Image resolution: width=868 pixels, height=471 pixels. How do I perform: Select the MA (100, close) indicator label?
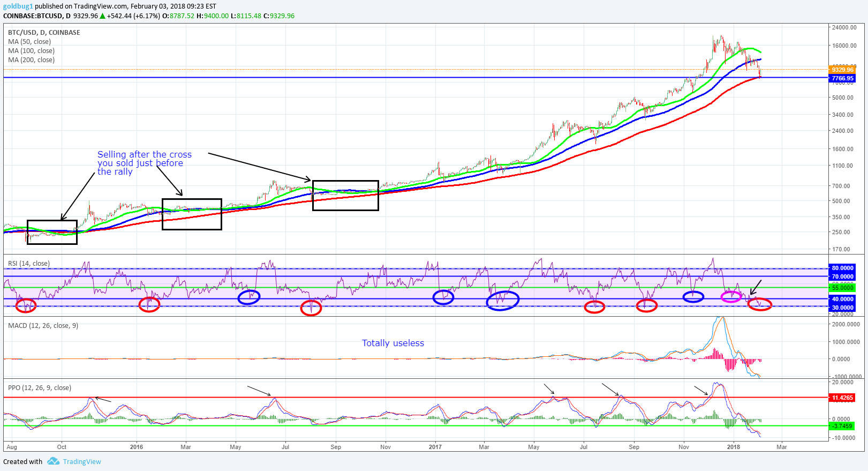pos(31,51)
